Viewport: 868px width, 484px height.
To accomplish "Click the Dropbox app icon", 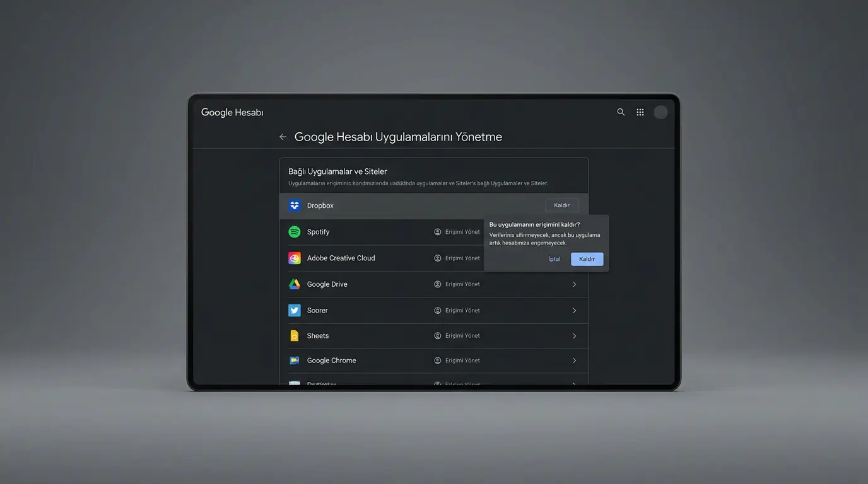I will 295,205.
